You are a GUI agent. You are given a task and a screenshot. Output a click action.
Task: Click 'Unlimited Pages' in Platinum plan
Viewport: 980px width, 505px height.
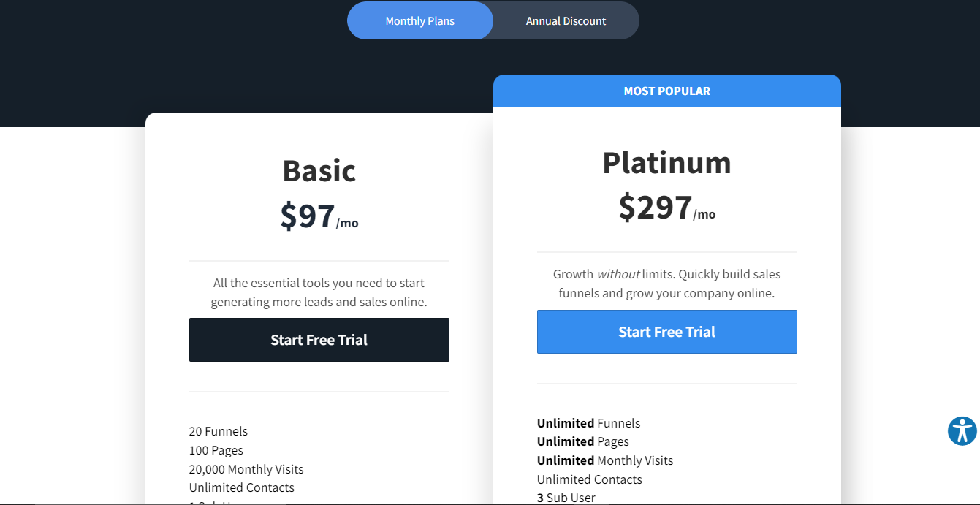point(582,441)
